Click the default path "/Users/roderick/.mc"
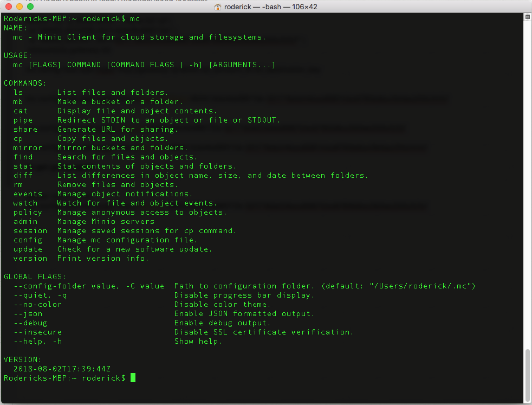 [420, 286]
